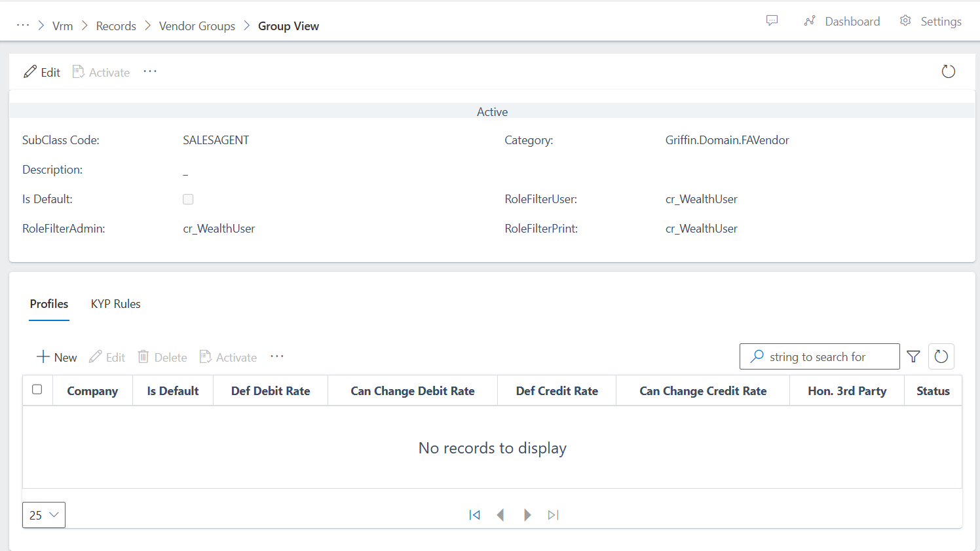This screenshot has width=980, height=551.
Task: Click the Records breadcrumb link
Action: tap(116, 26)
